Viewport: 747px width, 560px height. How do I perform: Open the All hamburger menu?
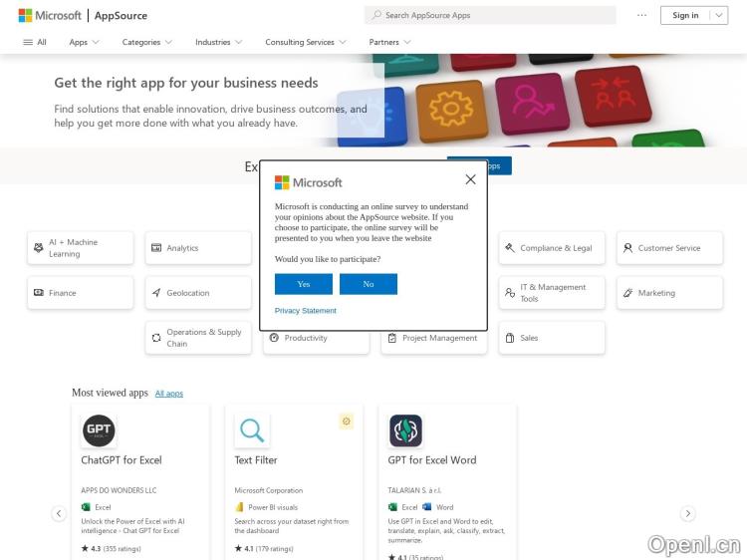point(35,42)
